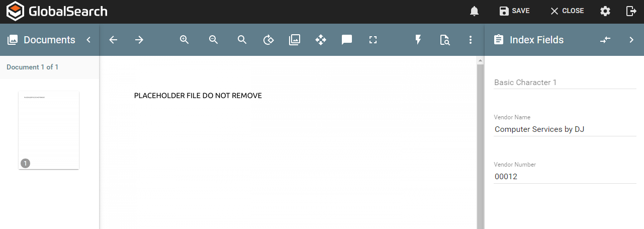Collapse the Index Fields panel chevron
Screen dimensions: 644x229
point(631,40)
